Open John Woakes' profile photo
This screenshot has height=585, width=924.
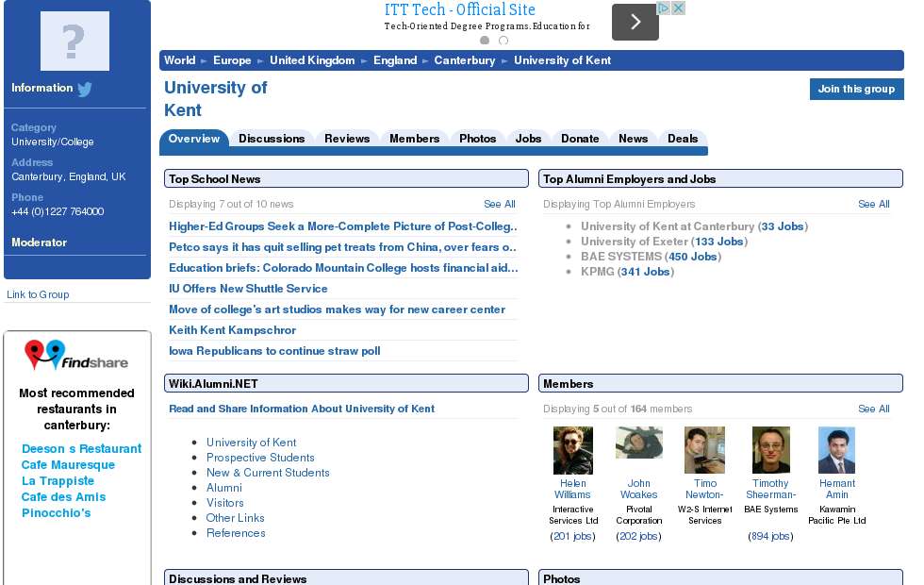pyautogui.click(x=639, y=443)
